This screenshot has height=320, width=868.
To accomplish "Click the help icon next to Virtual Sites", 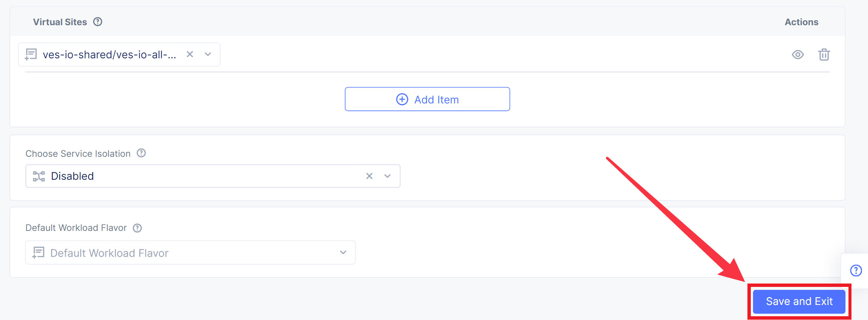I will point(98,22).
